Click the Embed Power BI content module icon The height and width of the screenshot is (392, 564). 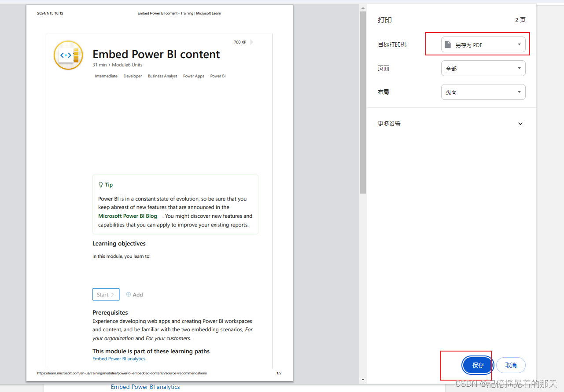tap(68, 55)
